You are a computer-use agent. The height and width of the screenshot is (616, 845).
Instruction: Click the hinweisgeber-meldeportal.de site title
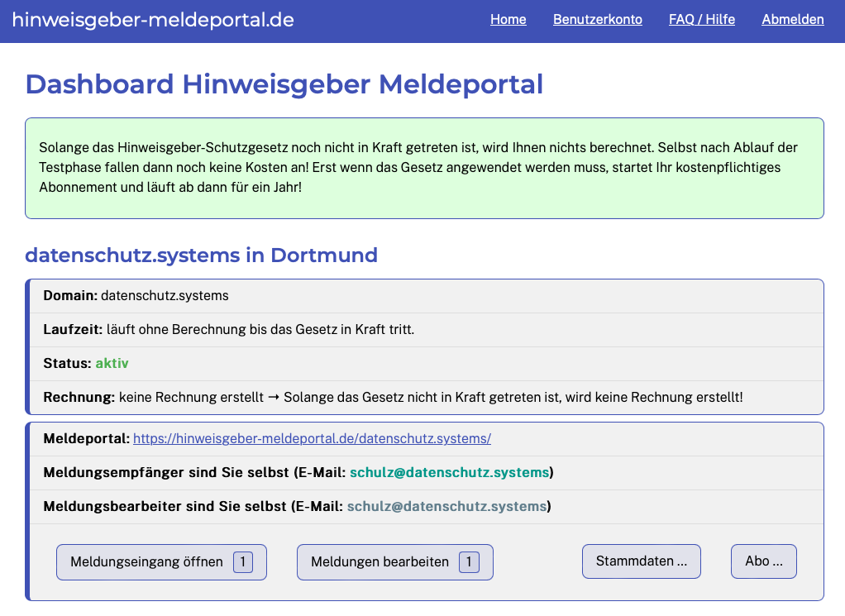click(x=153, y=20)
